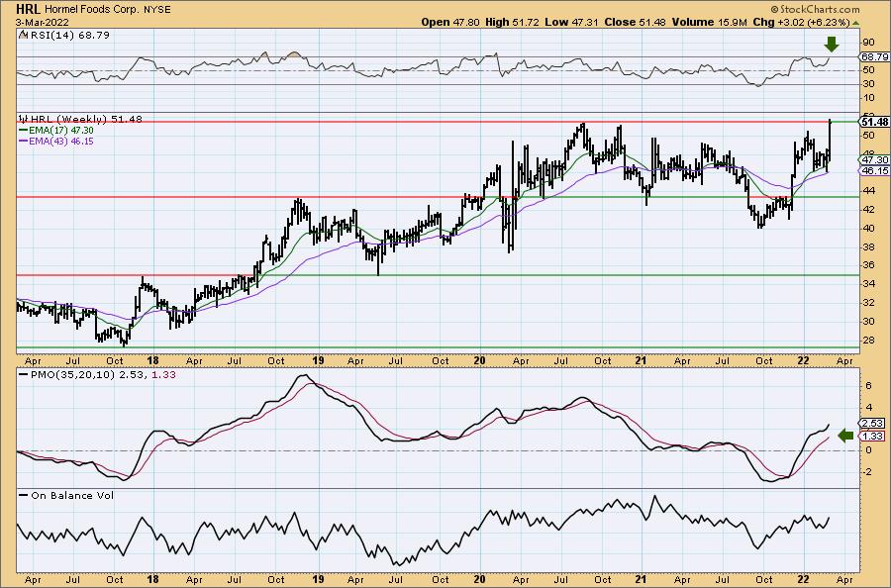891x588 pixels.
Task: Click the EMA(43) 46.15 legend text
Action: pos(61,141)
